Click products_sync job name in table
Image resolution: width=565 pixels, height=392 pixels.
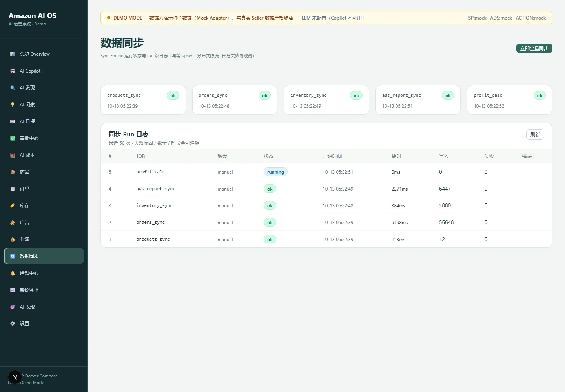click(153, 240)
